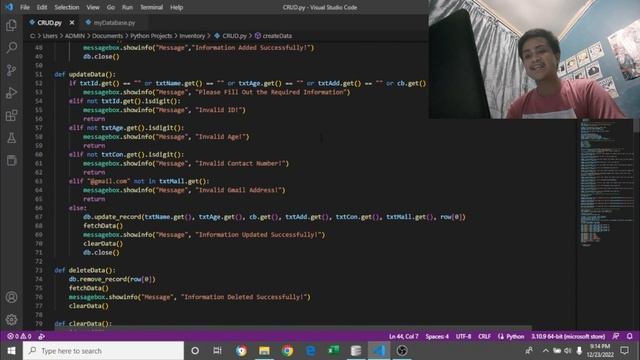
Task: Select Python interpreter 3.10.9 64-bit
Action: [x=568, y=336]
